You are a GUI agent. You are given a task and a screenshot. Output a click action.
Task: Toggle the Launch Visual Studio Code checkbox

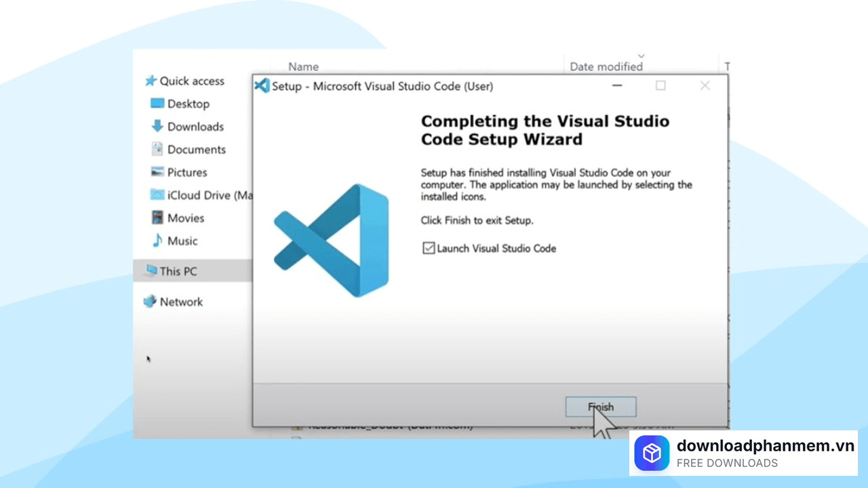pyautogui.click(x=429, y=249)
